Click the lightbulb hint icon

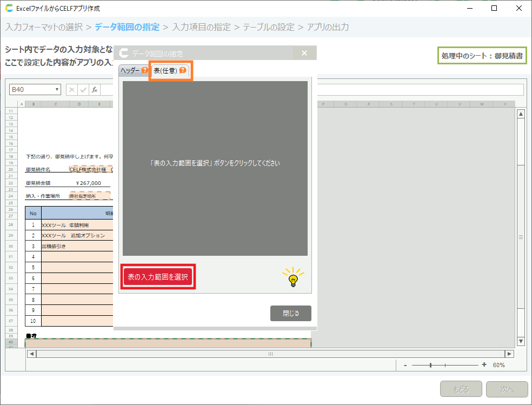(x=292, y=277)
